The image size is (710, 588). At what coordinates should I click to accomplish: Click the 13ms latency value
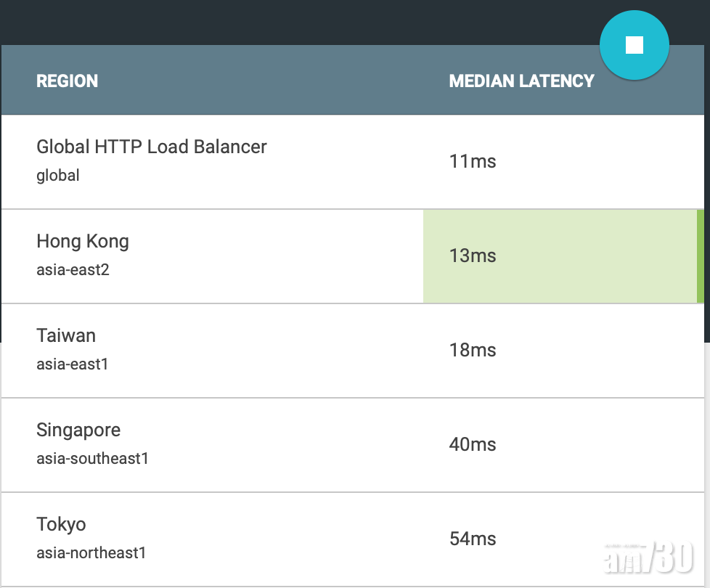click(x=473, y=256)
